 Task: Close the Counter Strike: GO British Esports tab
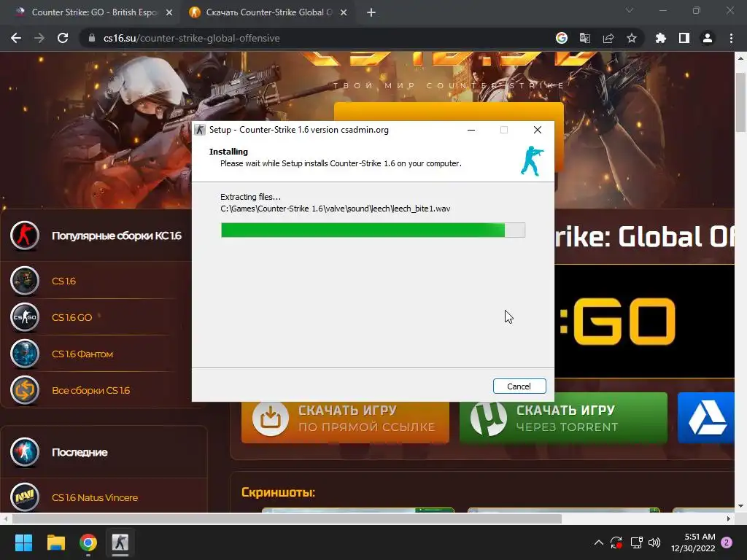pos(169,13)
